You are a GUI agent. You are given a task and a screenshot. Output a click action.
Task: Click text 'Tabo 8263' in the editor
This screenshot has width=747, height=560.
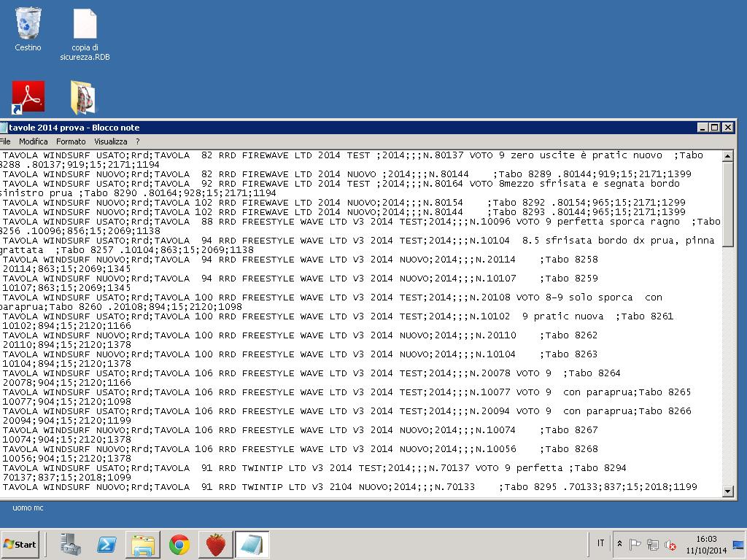point(572,355)
